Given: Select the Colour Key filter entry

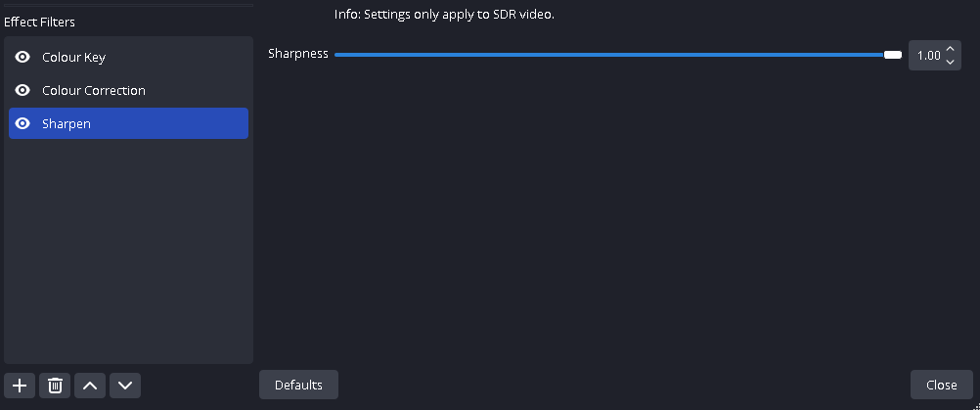Looking at the screenshot, I should 128,57.
